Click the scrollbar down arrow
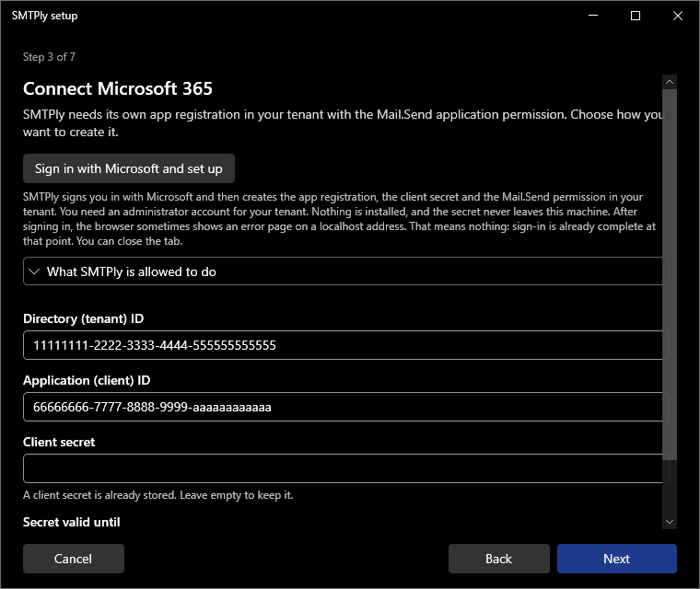This screenshot has height=589, width=700. (x=670, y=522)
